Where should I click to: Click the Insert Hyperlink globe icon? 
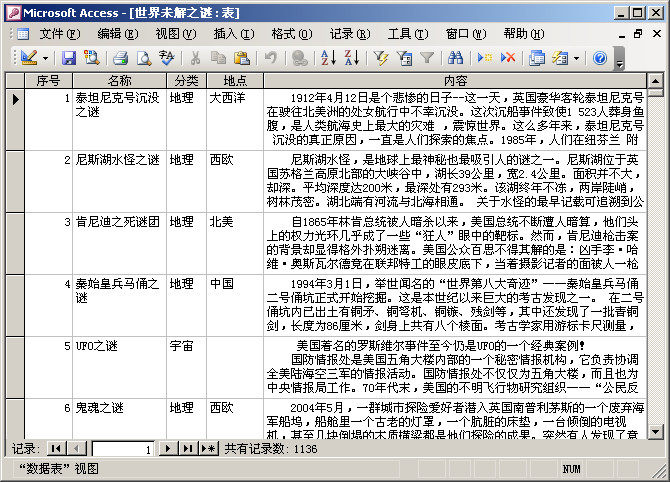click(x=300, y=58)
